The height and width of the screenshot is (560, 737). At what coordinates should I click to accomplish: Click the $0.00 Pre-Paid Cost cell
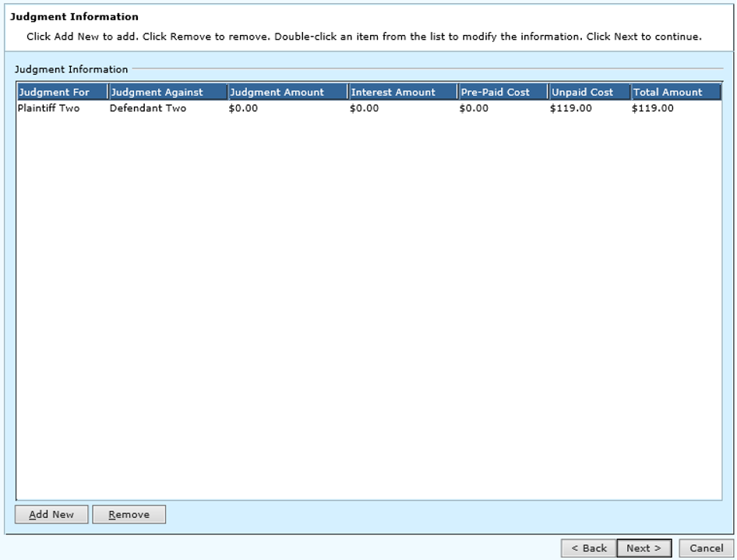(474, 108)
